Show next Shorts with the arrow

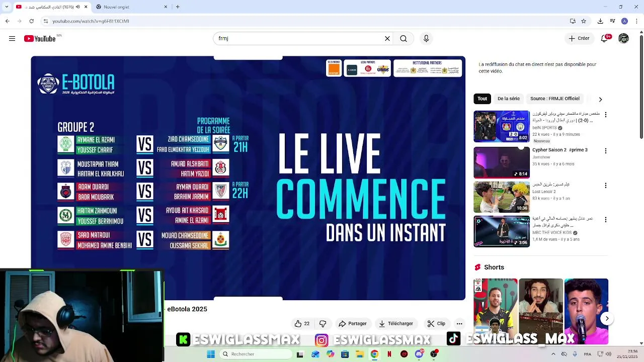tap(607, 318)
